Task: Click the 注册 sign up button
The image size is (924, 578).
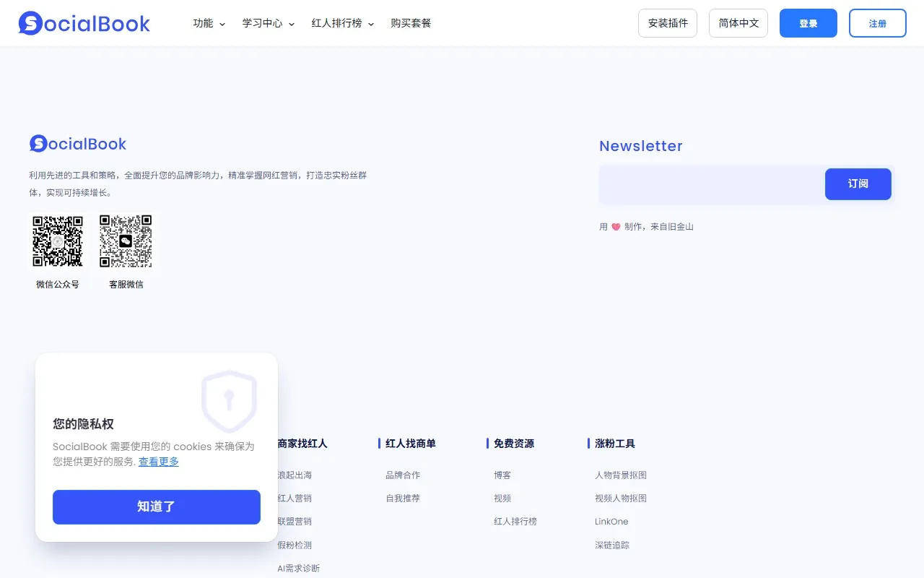Action: tap(878, 23)
